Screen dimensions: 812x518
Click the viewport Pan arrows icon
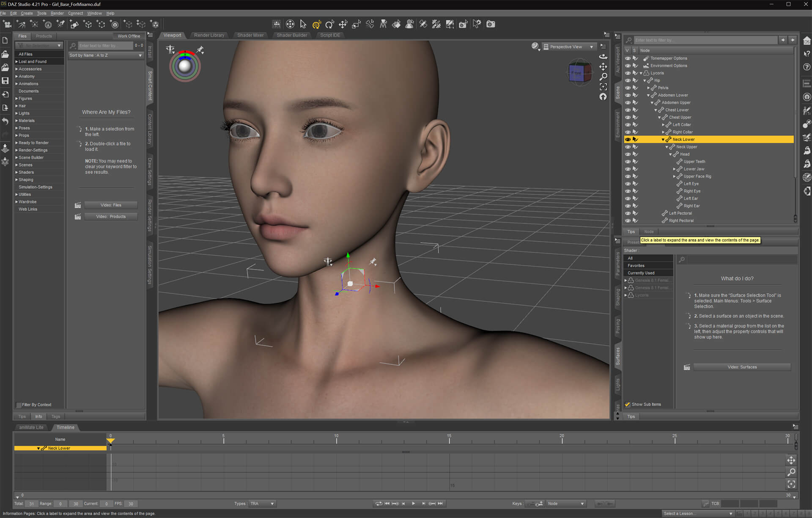click(x=604, y=66)
